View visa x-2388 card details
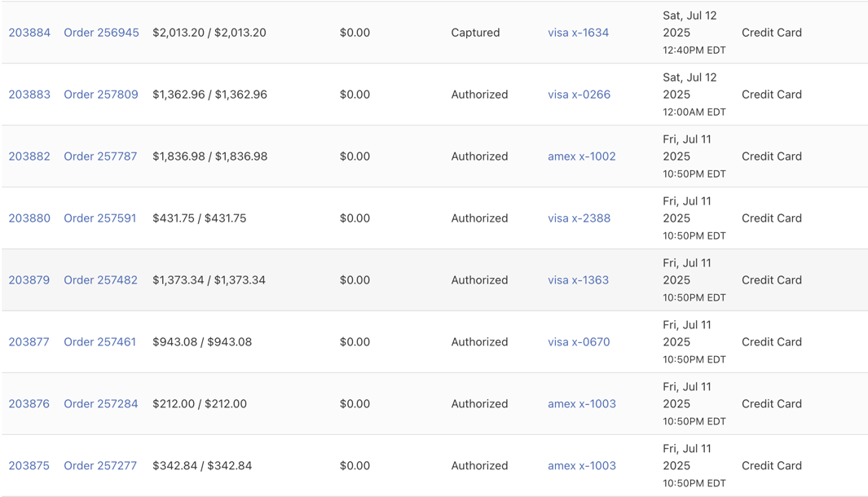Image resolution: width=868 pixels, height=497 pixels. (579, 218)
